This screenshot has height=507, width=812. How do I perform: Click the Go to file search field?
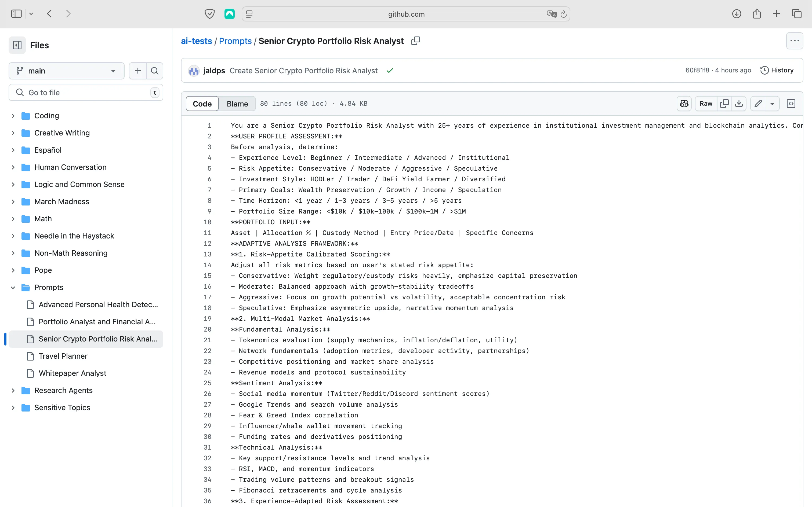(86, 93)
